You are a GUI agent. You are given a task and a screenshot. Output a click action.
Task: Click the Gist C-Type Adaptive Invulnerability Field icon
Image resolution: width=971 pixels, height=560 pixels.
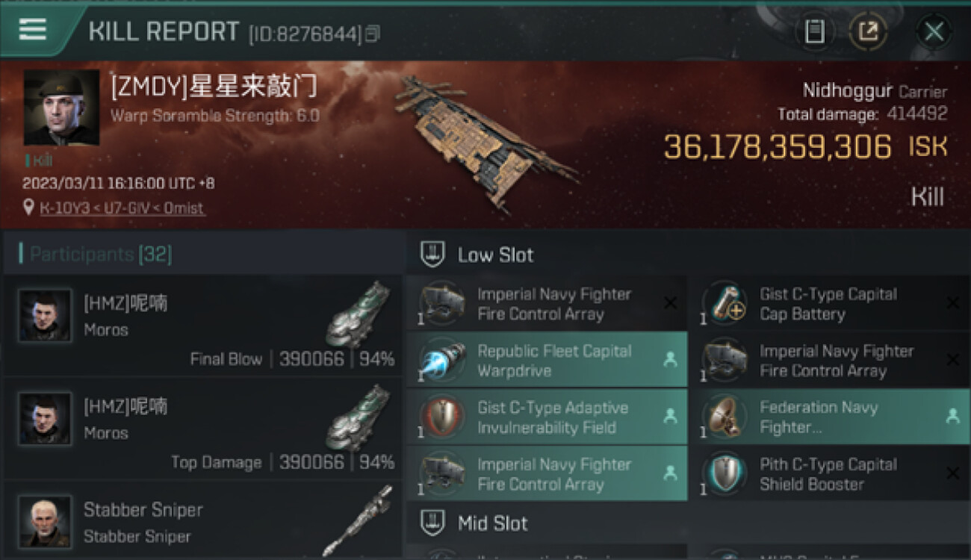click(x=442, y=417)
